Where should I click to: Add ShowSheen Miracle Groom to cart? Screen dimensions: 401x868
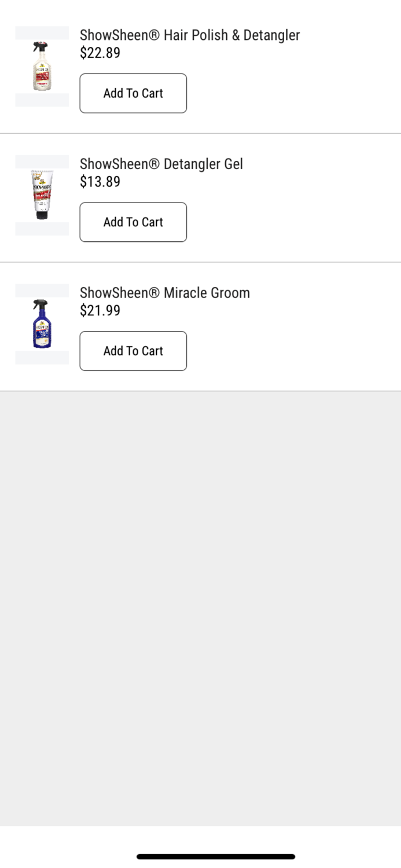click(x=133, y=351)
